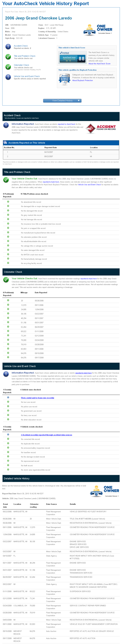Follow the About Buyback Protection link

tap(82, 80)
